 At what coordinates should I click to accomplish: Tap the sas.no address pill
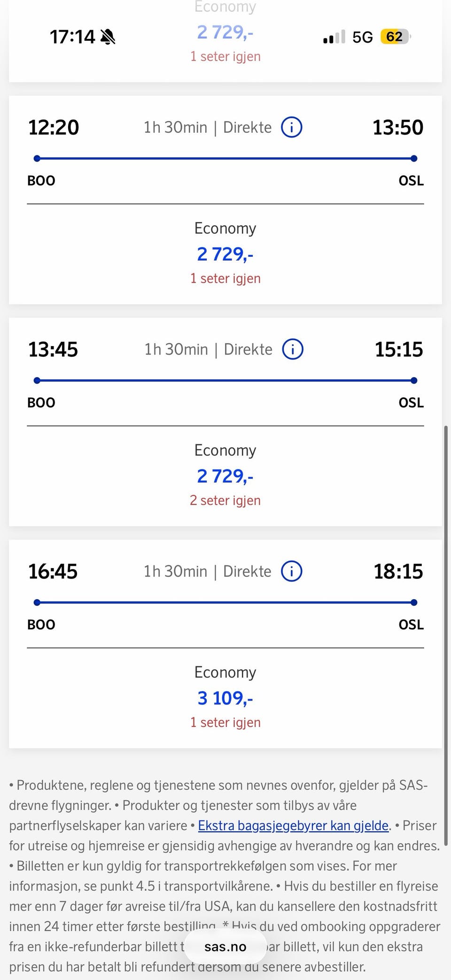pos(225,947)
